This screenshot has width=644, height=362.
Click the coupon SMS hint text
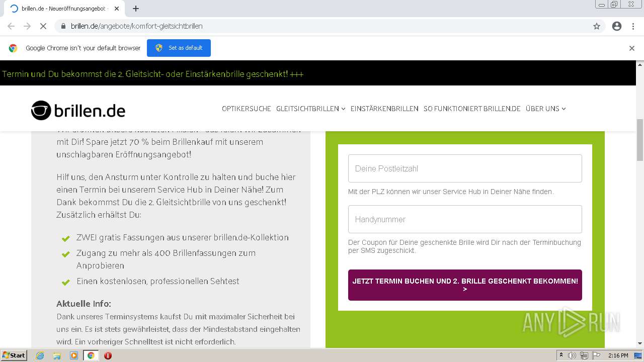tap(464, 246)
